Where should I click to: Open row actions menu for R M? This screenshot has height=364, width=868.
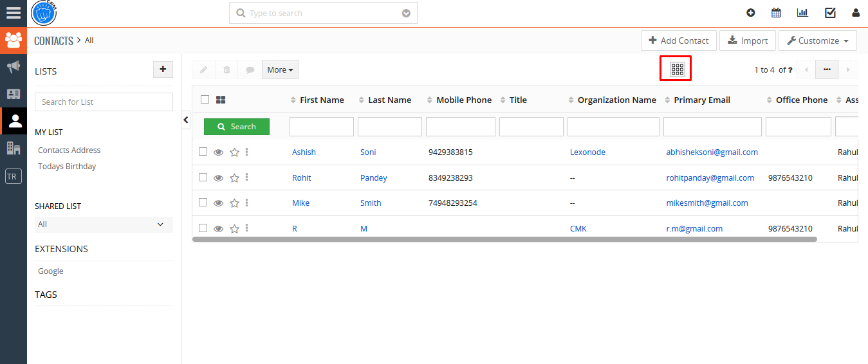click(x=247, y=228)
